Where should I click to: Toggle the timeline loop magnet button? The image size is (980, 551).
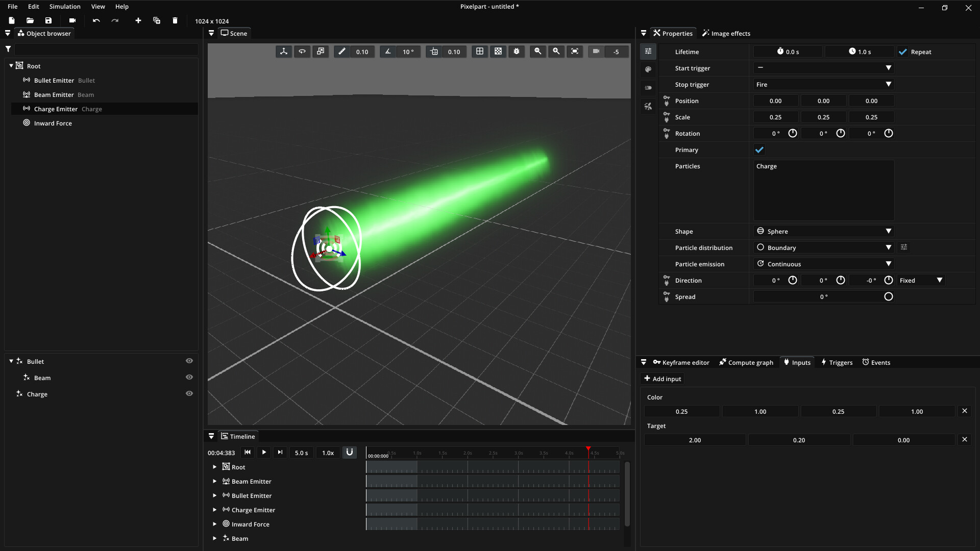click(350, 453)
